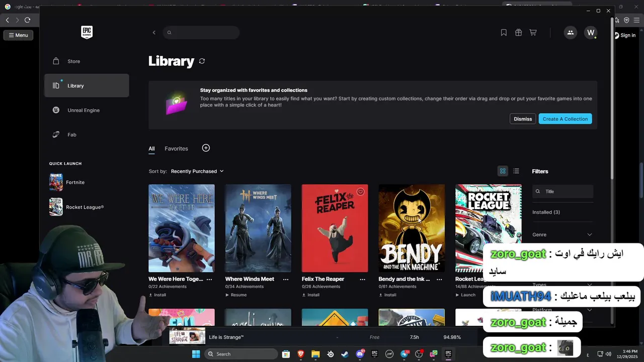Viewport: 644px width, 362px height.
Task: Switch to grid view layout
Action: 502,171
